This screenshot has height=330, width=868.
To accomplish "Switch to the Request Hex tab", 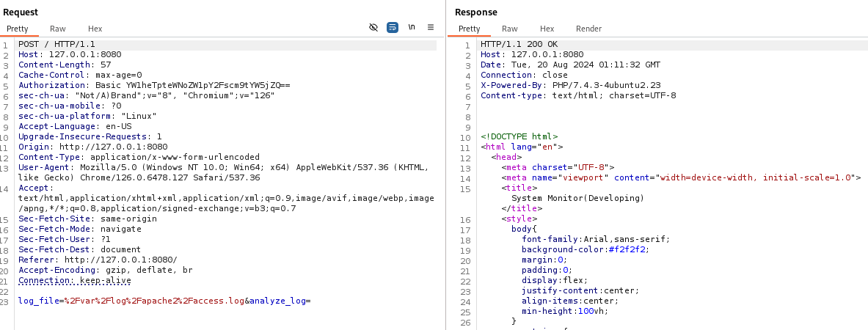I will [x=95, y=29].
